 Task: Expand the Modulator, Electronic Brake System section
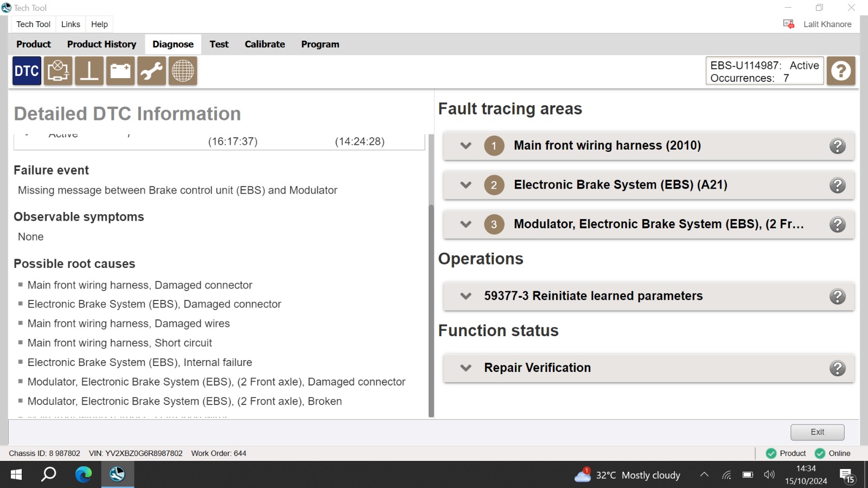465,224
